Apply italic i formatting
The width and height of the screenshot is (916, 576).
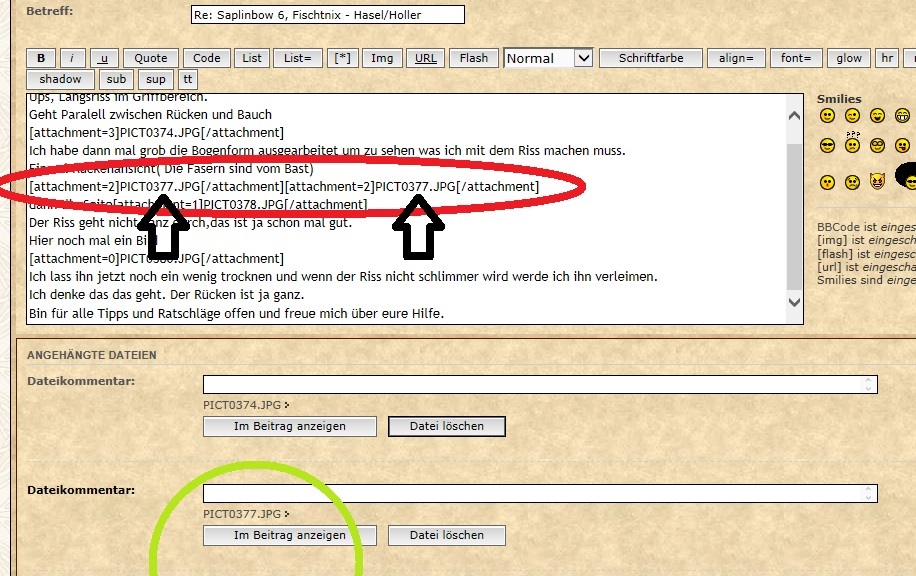tap(72, 58)
